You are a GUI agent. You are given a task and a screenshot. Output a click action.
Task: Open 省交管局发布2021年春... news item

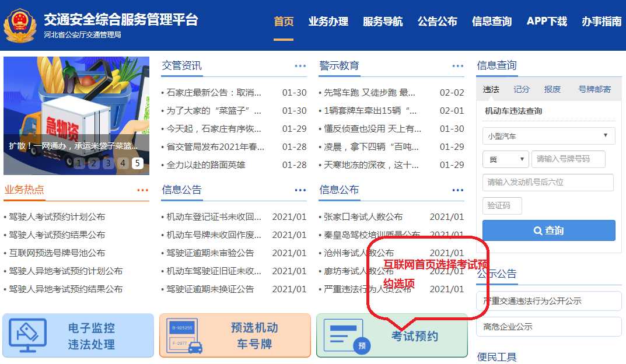coord(215,147)
